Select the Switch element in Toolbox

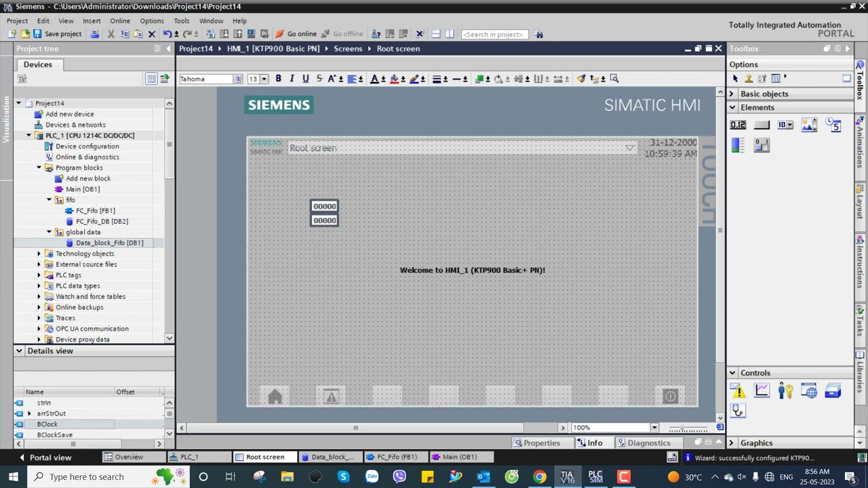[x=762, y=144]
